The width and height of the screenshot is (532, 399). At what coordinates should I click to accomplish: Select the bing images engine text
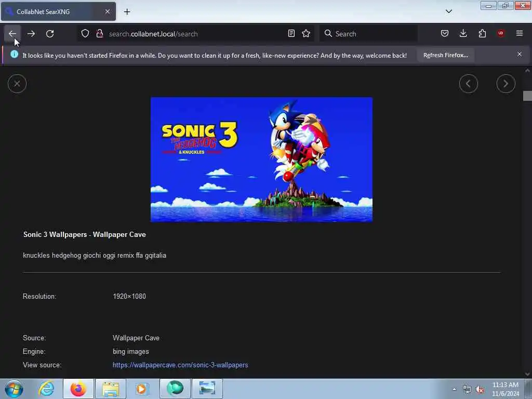(x=130, y=352)
